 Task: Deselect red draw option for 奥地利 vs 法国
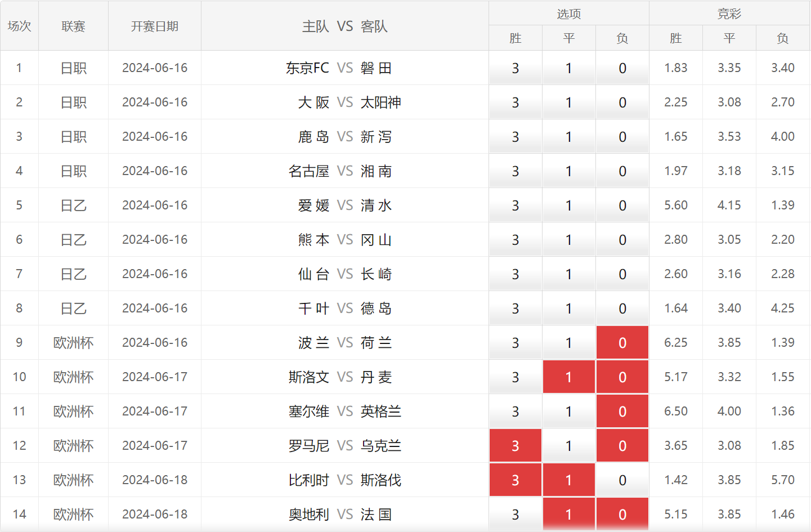pos(569,515)
